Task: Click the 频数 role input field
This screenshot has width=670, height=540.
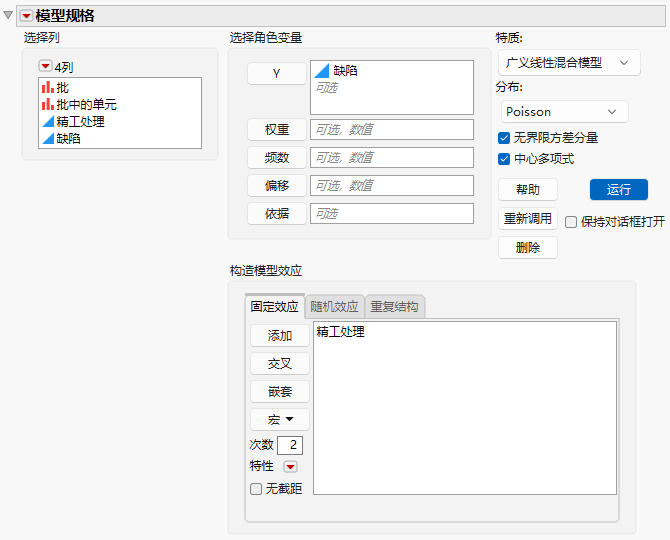Action: click(x=392, y=158)
